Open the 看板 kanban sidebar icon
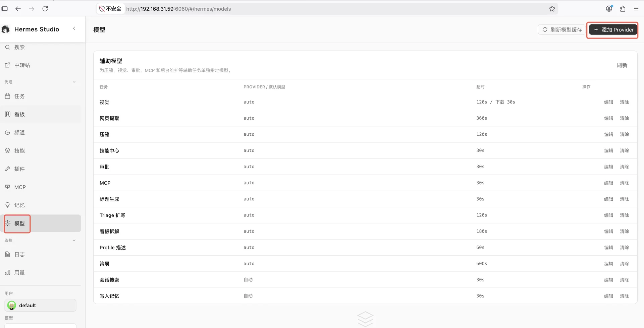The width and height of the screenshot is (644, 328). (x=8, y=114)
